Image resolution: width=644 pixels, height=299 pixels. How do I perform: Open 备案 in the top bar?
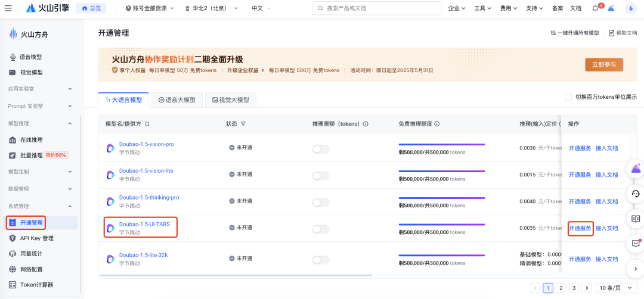pyautogui.click(x=558, y=8)
